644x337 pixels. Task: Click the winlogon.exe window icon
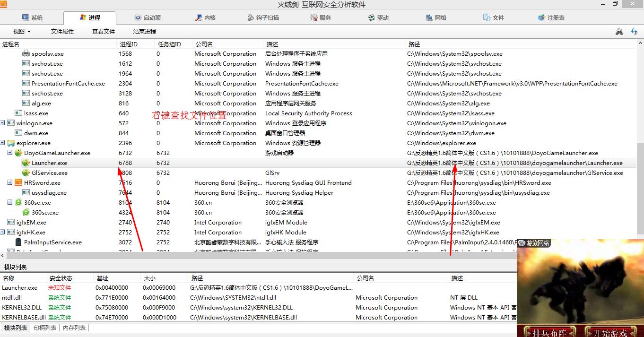[11, 123]
